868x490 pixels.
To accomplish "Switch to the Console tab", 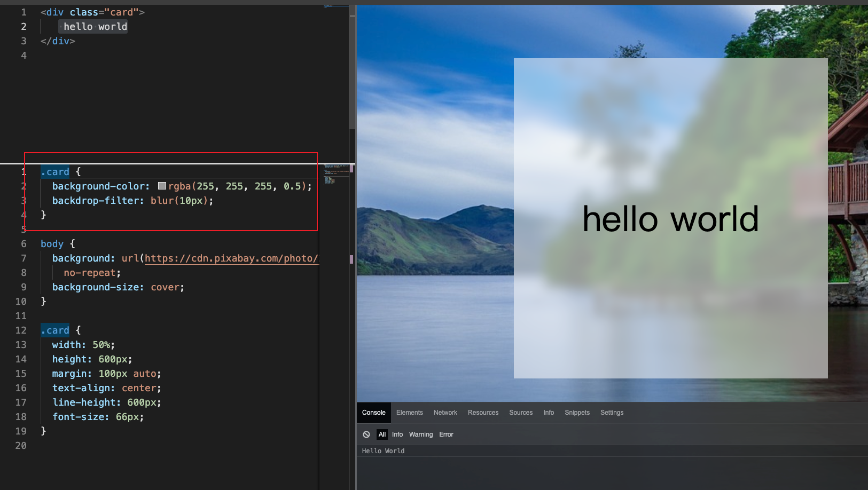I will tap(374, 413).
